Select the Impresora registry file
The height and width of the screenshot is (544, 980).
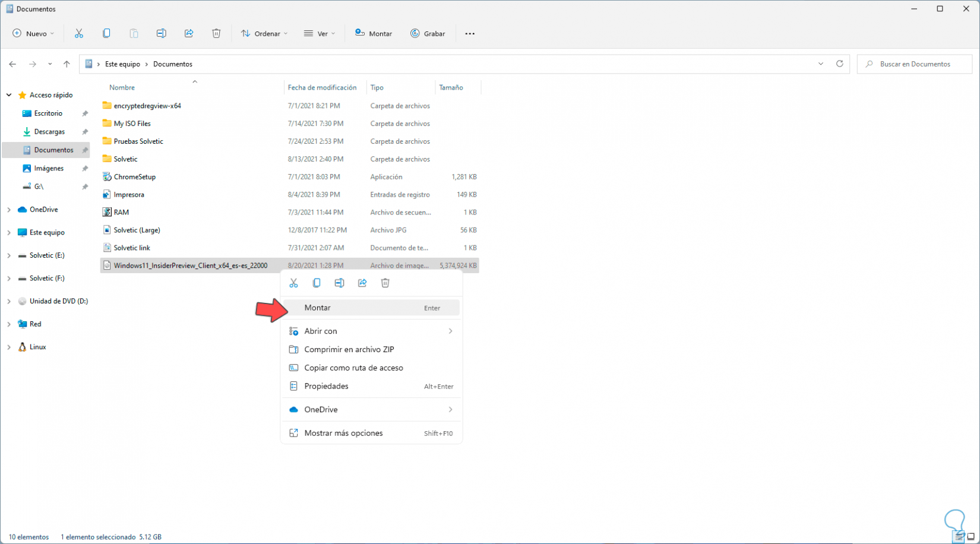click(129, 195)
